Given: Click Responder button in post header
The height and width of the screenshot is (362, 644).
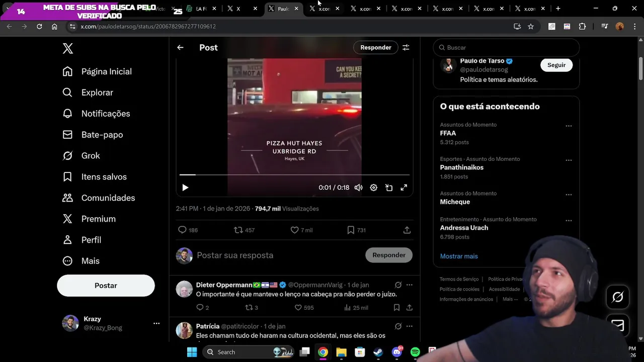Looking at the screenshot, I should click(376, 47).
